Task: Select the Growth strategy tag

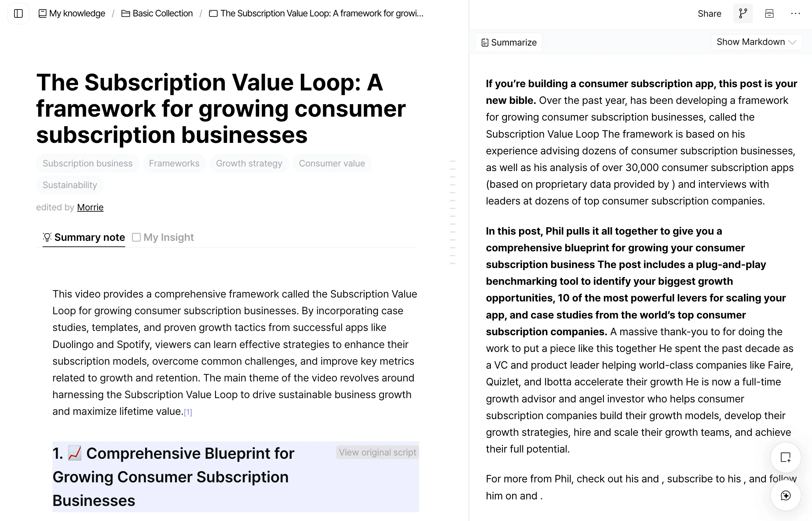Action: pyautogui.click(x=249, y=164)
